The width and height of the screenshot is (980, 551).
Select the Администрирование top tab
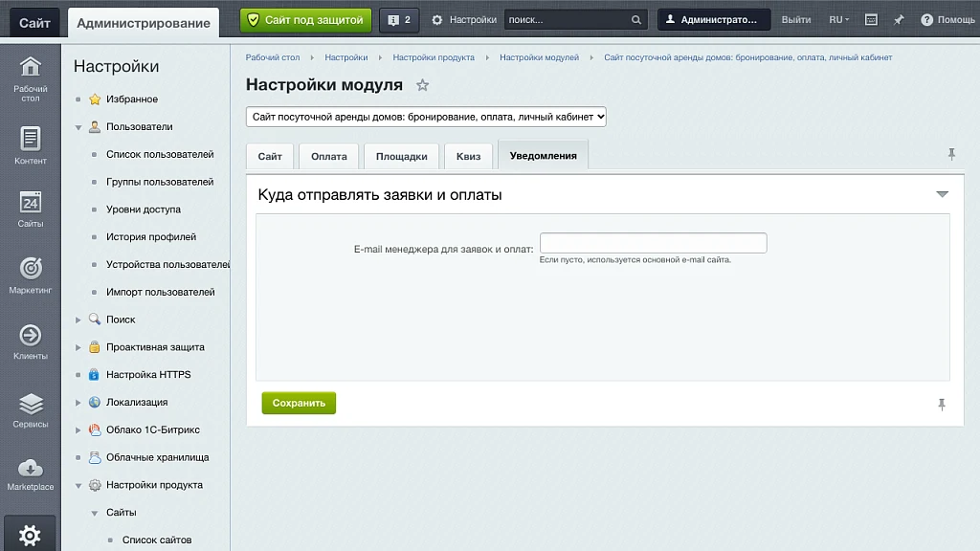(x=144, y=23)
